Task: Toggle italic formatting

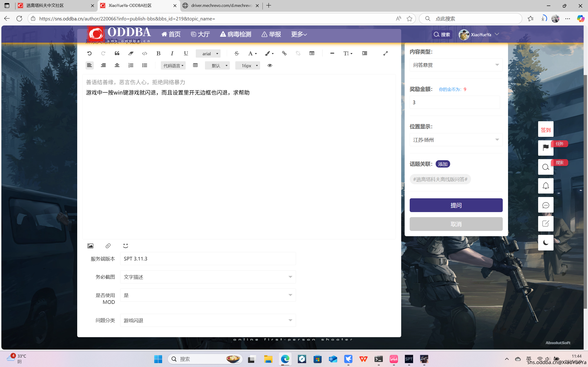Action: pyautogui.click(x=172, y=53)
